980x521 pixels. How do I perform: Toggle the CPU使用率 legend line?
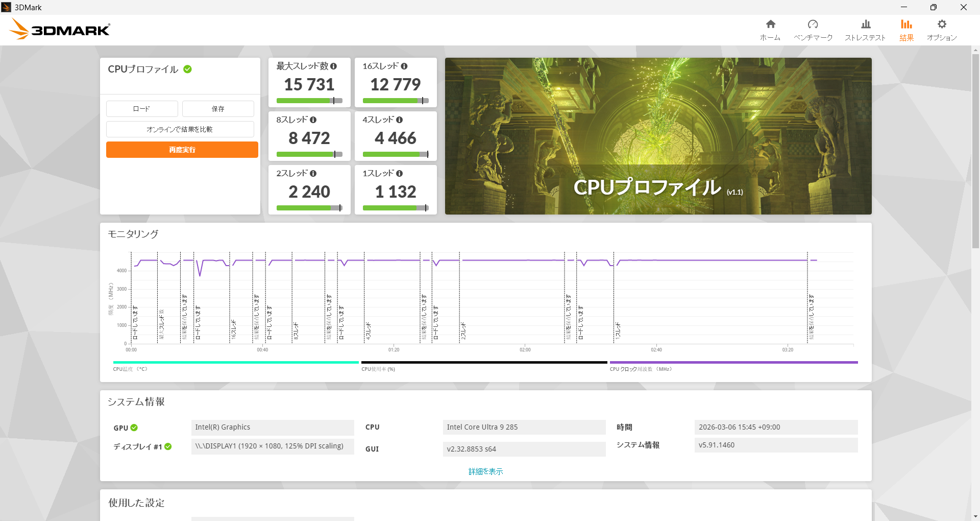484,363
